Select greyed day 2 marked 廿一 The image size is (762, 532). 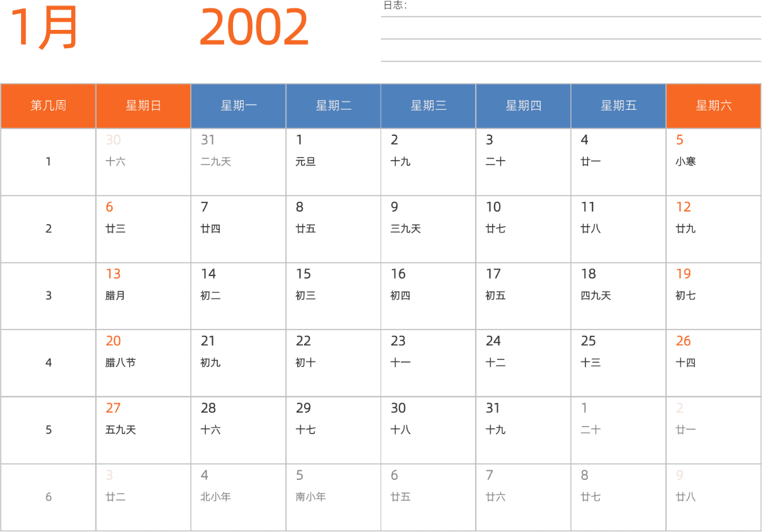click(x=714, y=430)
